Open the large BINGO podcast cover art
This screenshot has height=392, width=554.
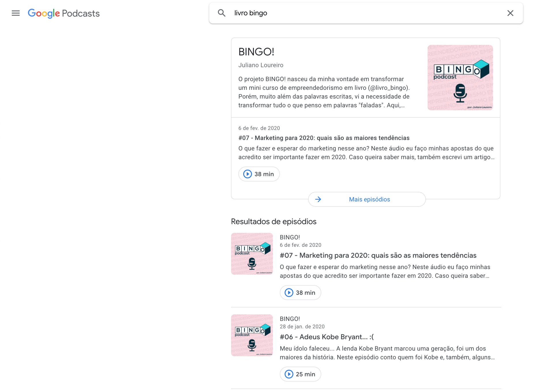[x=460, y=77]
